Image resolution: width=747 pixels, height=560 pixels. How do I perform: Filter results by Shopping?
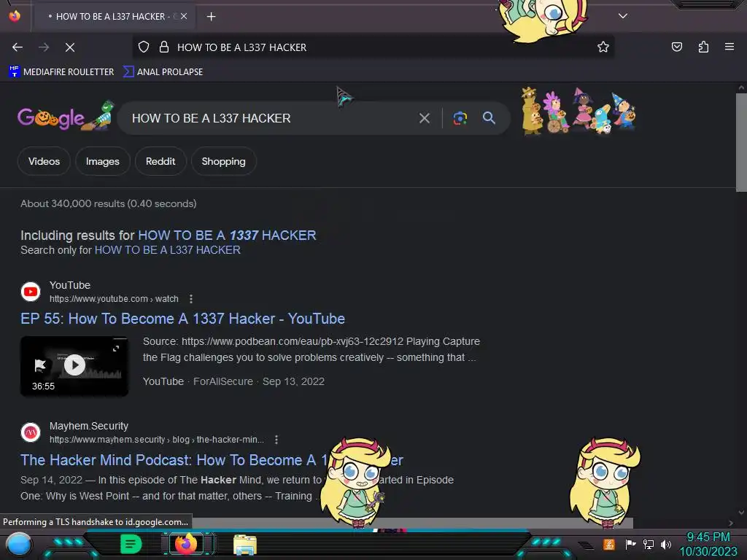[223, 161]
